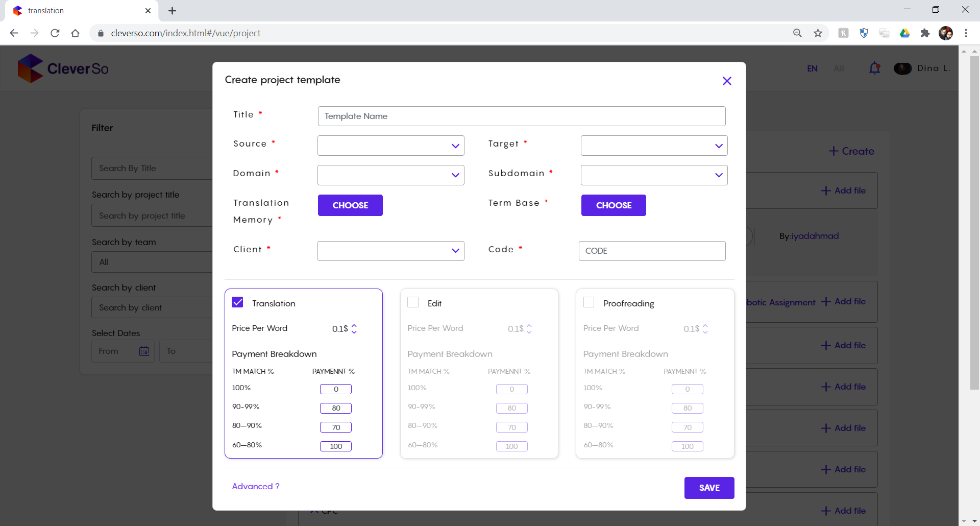Uncheck the Translation checkbox
This screenshot has height=526, width=980.
point(237,302)
